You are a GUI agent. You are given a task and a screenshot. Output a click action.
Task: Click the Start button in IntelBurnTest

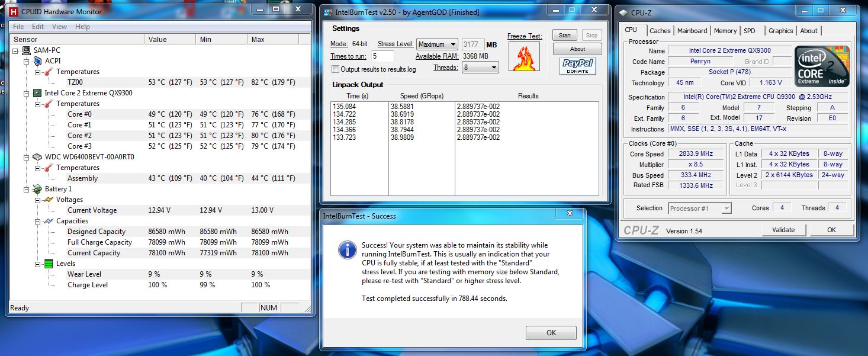pyautogui.click(x=565, y=36)
